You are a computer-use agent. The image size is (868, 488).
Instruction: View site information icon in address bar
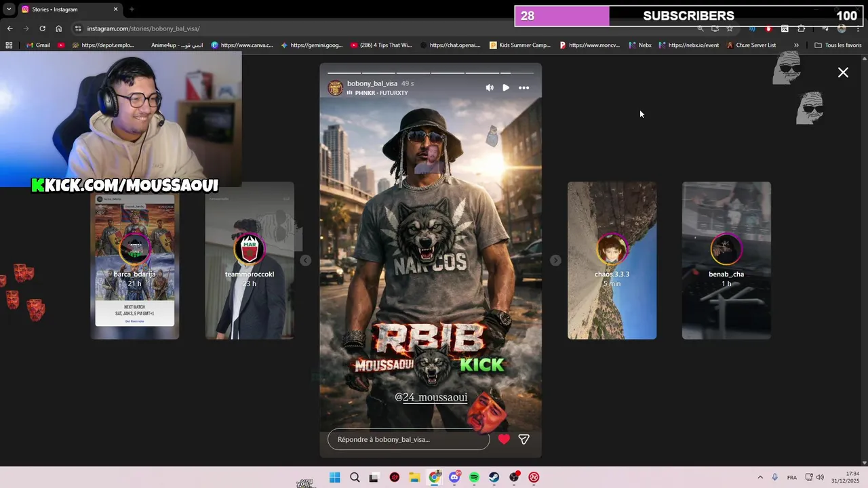(78, 28)
